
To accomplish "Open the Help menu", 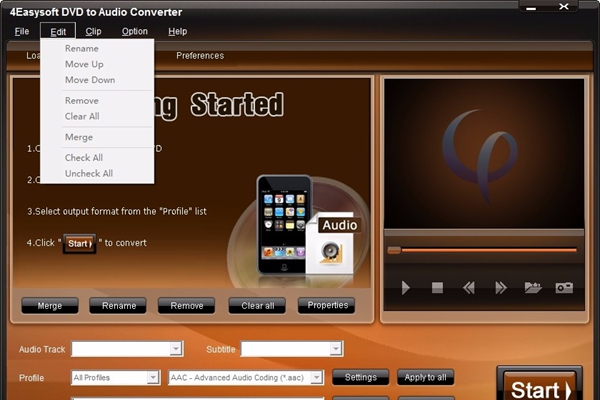I will coord(178,31).
